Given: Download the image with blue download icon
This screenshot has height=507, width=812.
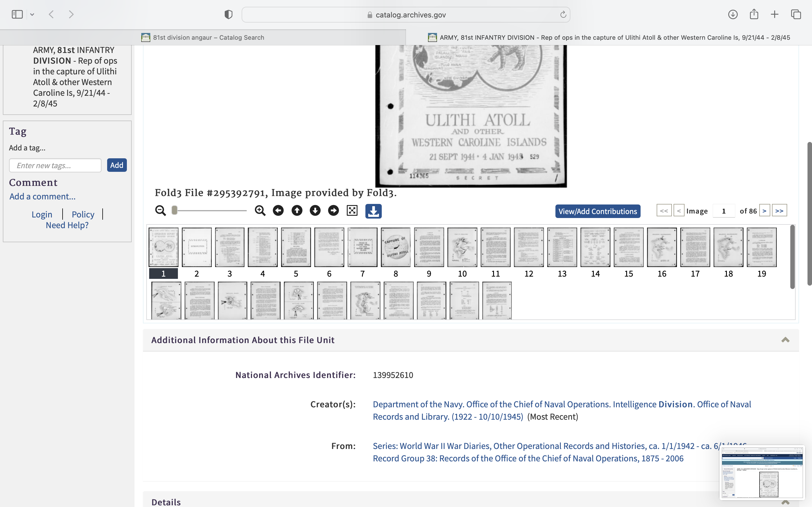Looking at the screenshot, I should pyautogui.click(x=374, y=211).
